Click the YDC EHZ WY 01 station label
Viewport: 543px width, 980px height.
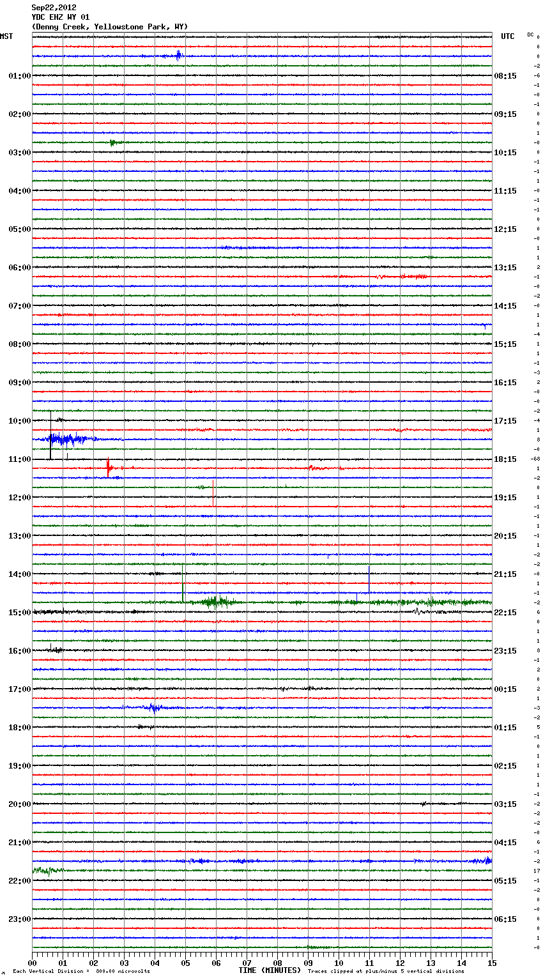pyautogui.click(x=61, y=17)
